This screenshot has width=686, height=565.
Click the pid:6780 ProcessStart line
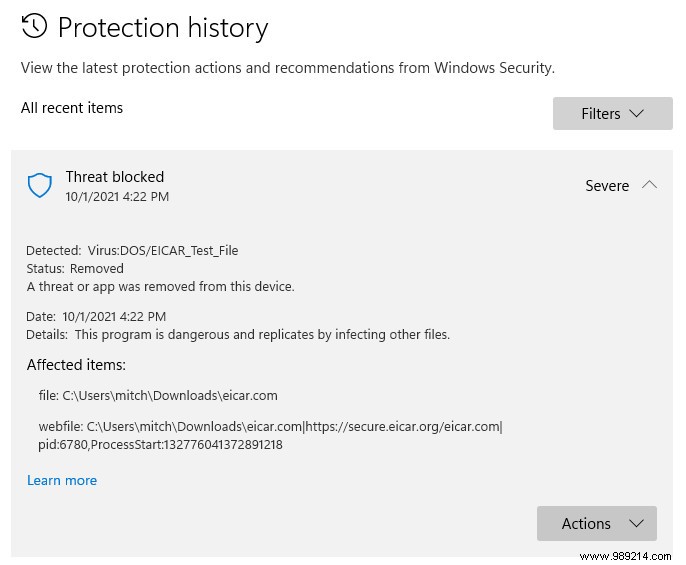160,445
